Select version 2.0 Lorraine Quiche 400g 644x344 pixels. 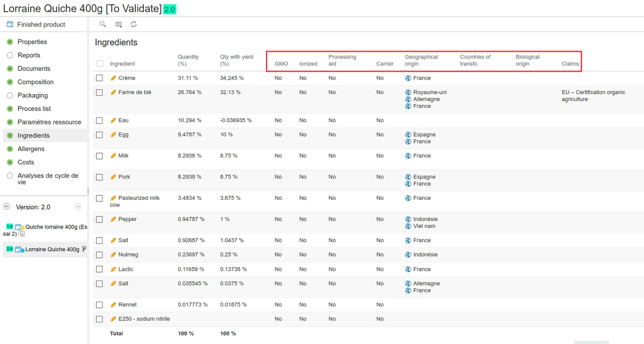45,249
